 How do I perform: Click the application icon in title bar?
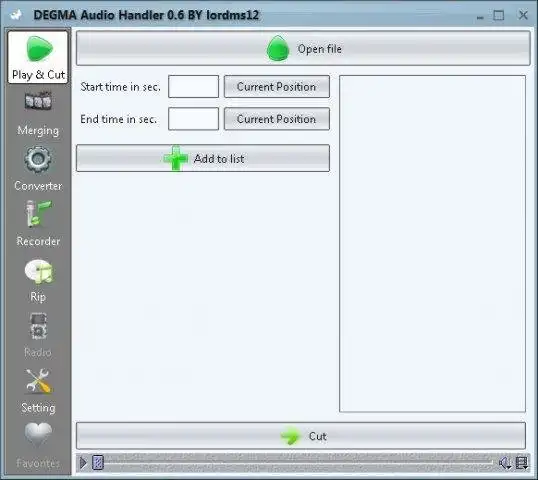16,15
